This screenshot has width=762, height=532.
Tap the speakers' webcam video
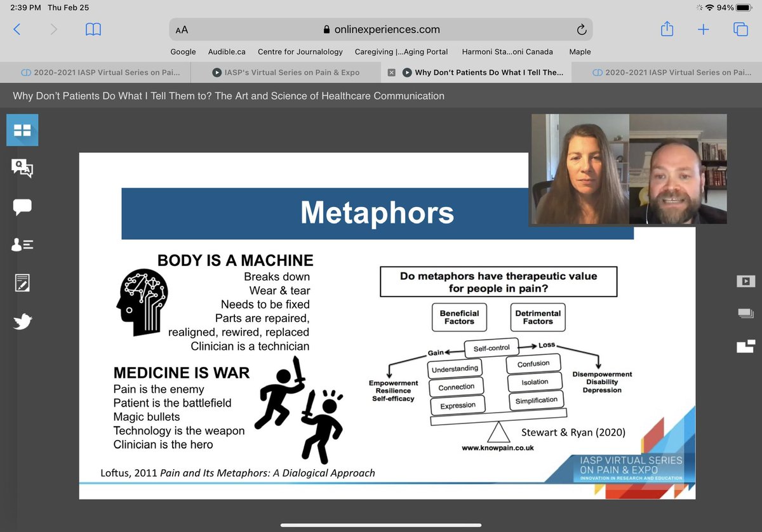(629, 170)
